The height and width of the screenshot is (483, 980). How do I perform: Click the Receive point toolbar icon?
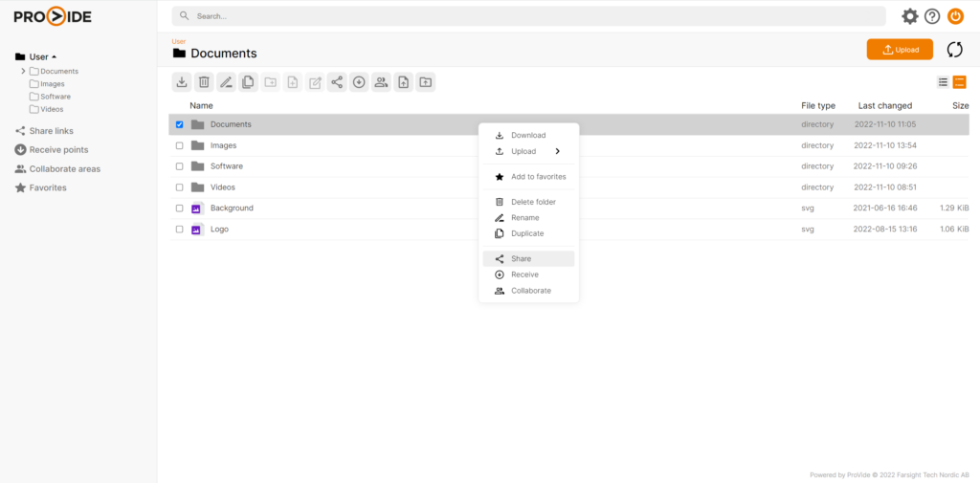[x=359, y=82]
